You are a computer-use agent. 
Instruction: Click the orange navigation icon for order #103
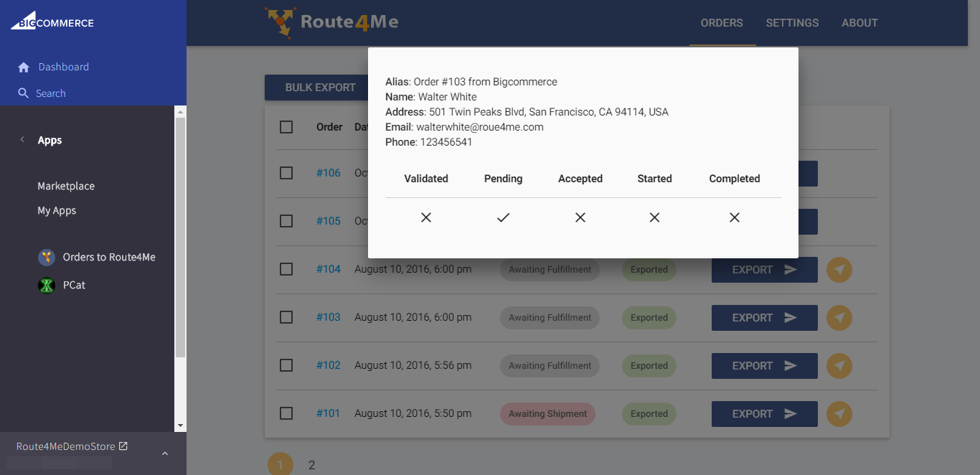pos(839,318)
